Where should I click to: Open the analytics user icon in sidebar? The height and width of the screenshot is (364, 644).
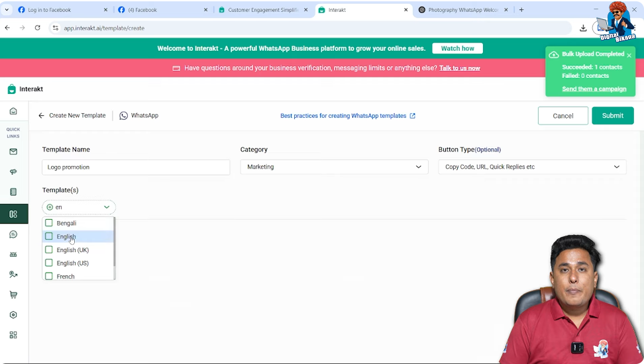[x=13, y=275]
